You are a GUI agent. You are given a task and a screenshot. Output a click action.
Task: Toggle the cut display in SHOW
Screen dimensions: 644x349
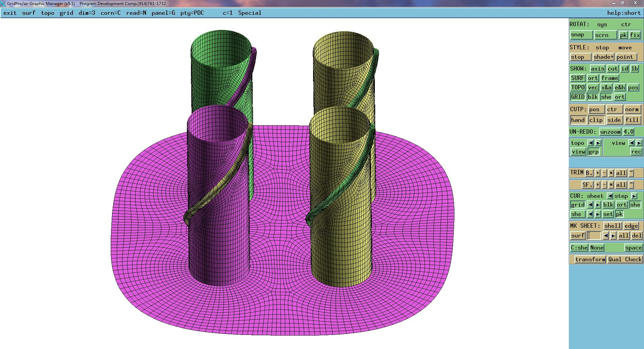[612, 69]
